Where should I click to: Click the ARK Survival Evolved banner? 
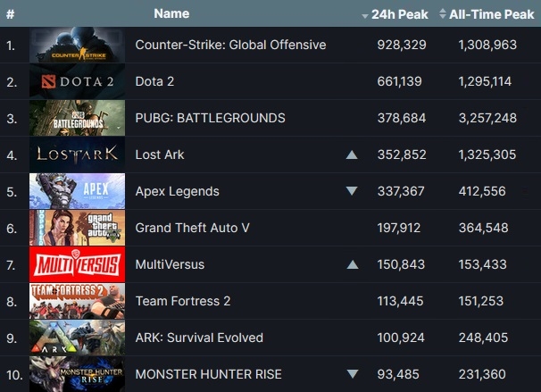click(x=78, y=338)
